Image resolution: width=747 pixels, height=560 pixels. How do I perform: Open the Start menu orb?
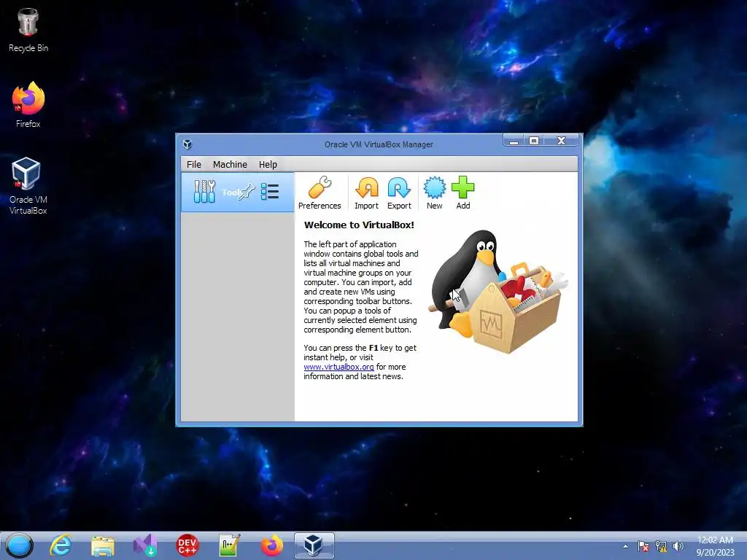(20, 545)
